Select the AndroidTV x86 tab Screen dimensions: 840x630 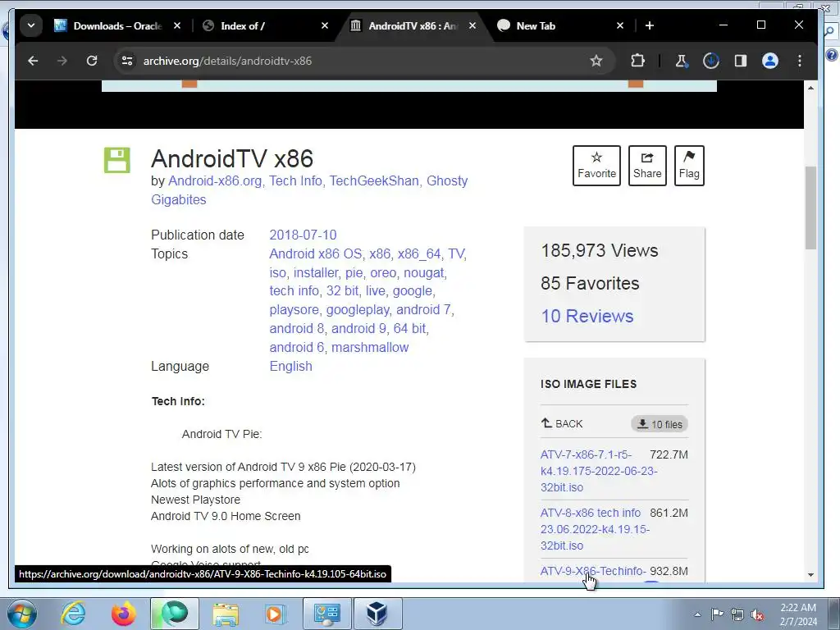point(413,25)
